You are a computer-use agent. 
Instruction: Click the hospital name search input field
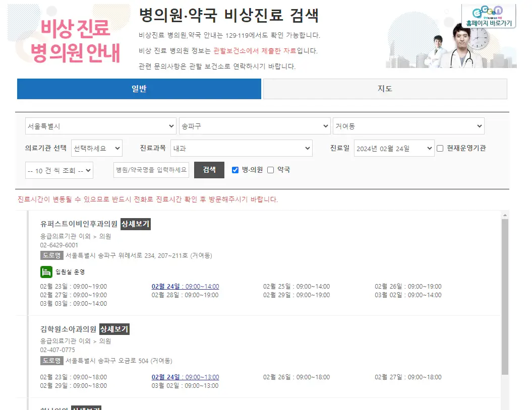151,170
